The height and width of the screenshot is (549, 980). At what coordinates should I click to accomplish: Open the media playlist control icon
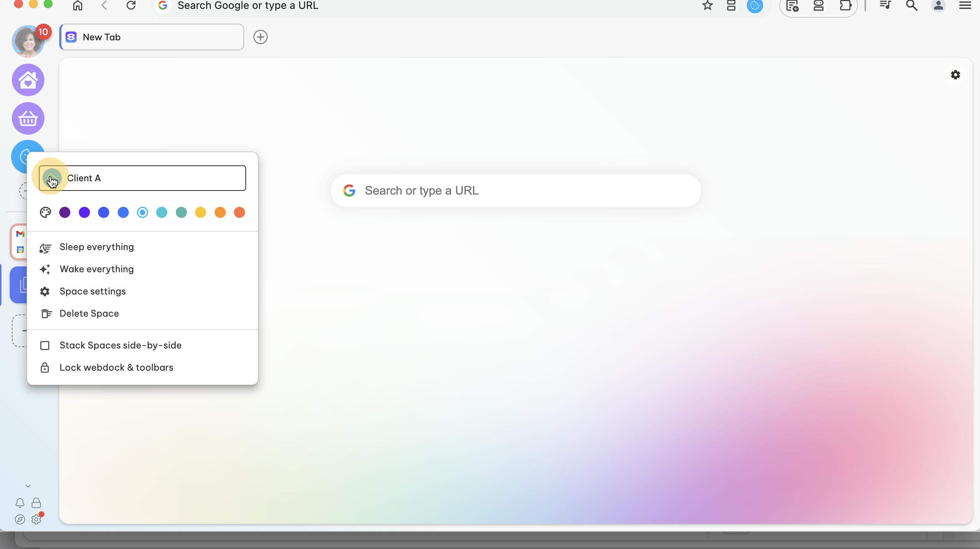885,5
